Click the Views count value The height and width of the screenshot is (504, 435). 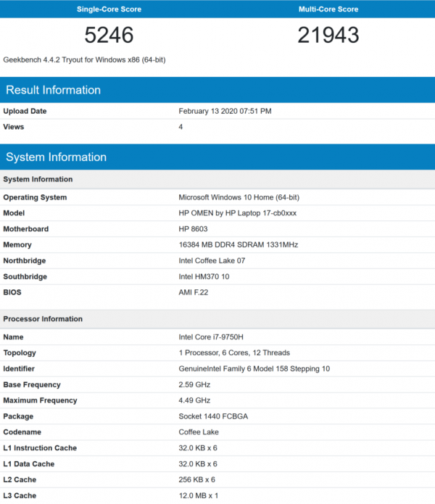[x=181, y=127]
